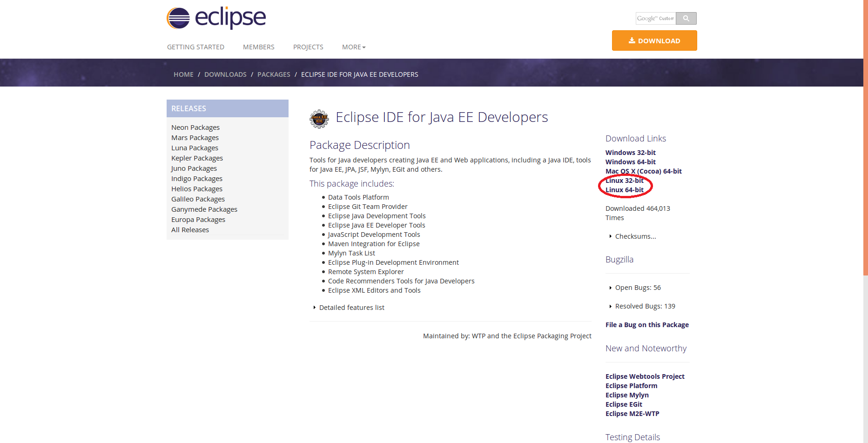The height and width of the screenshot is (443, 868).
Task: Expand the Detailed features list
Action: (x=349, y=308)
